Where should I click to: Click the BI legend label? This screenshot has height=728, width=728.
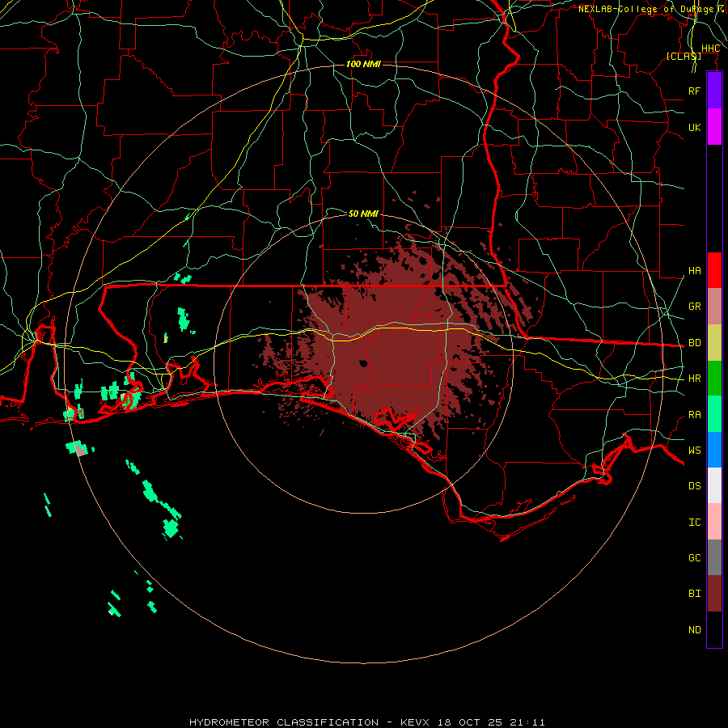coord(694,594)
